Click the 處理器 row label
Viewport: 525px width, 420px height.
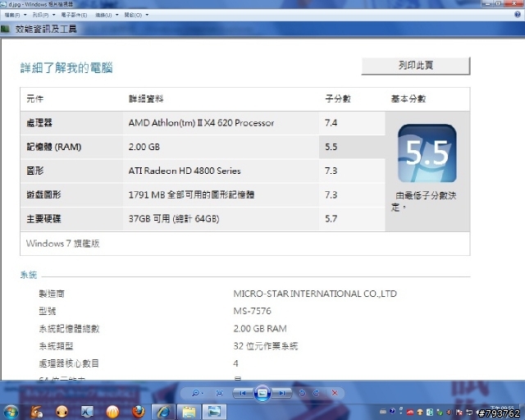39,123
